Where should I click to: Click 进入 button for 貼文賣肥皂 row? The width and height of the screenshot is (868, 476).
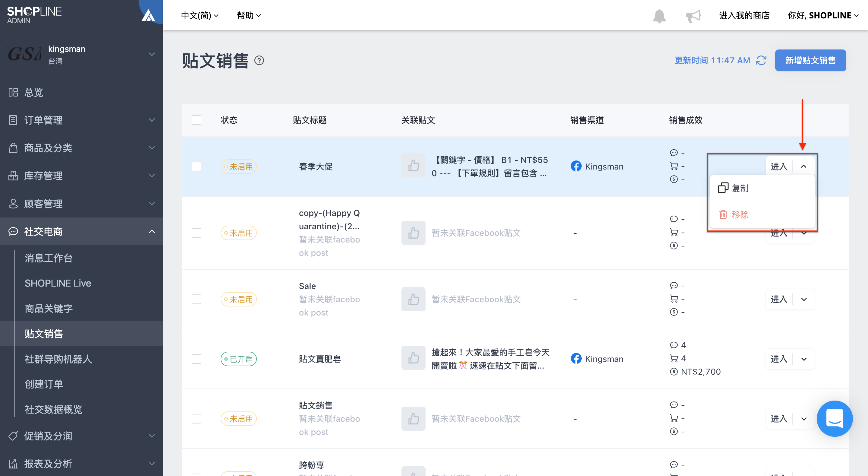click(x=779, y=359)
